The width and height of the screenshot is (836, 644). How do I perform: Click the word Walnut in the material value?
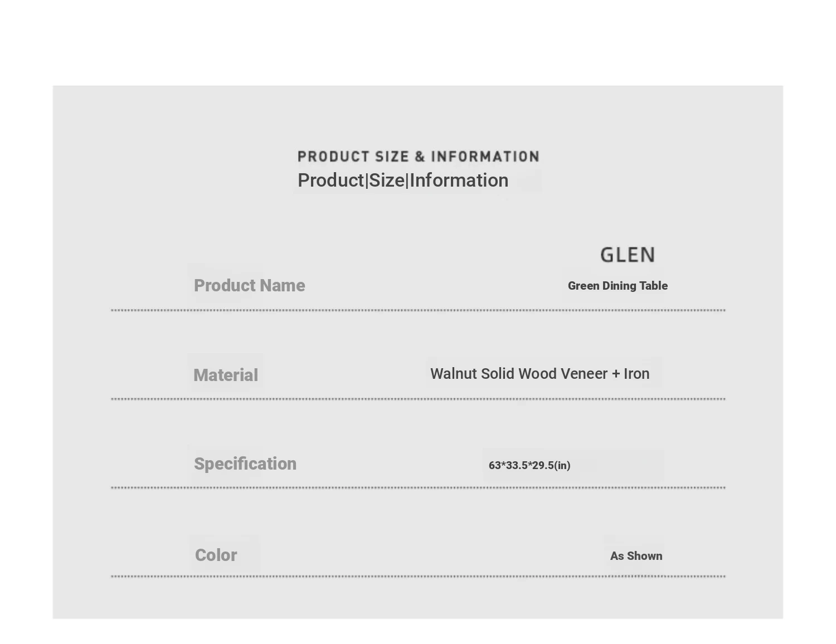coord(454,374)
